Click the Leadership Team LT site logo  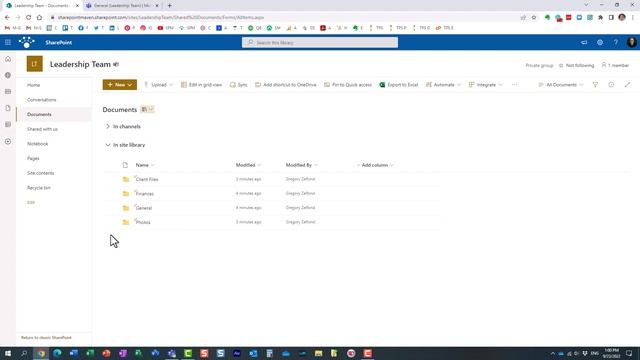35,64
